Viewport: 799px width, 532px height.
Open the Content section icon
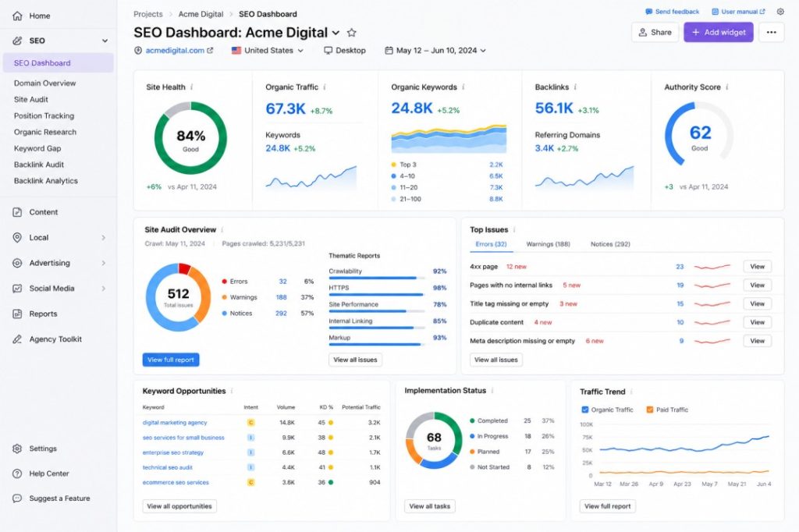click(17, 212)
